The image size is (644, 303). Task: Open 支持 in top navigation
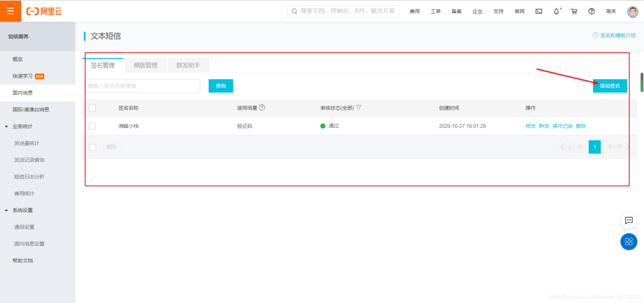tap(498, 11)
